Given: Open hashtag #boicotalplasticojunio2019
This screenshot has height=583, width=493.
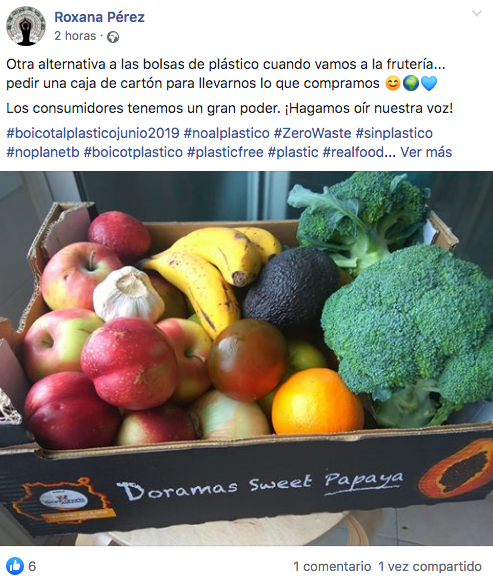Looking at the screenshot, I should pos(93,133).
